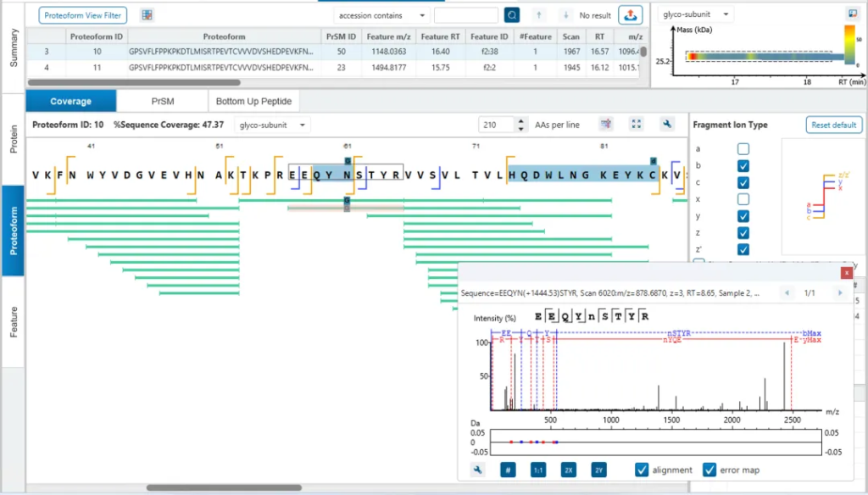Uncheck the alignment checkbox in spectrum popup

642,470
